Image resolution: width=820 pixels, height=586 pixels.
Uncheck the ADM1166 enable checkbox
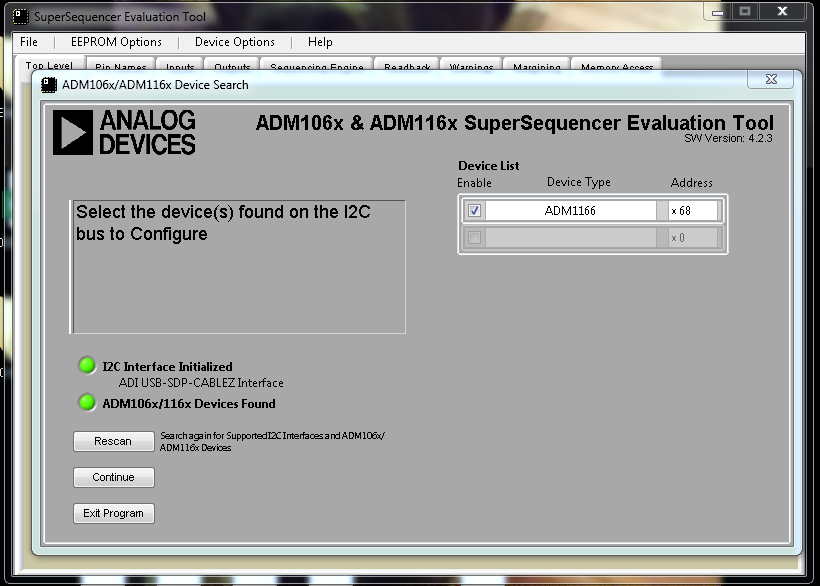[474, 211]
